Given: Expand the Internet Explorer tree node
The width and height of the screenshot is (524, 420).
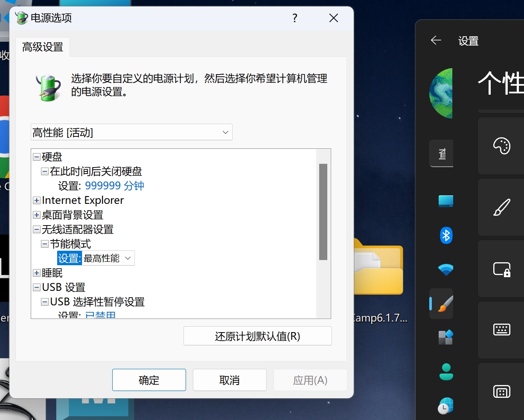Looking at the screenshot, I should tap(37, 200).
